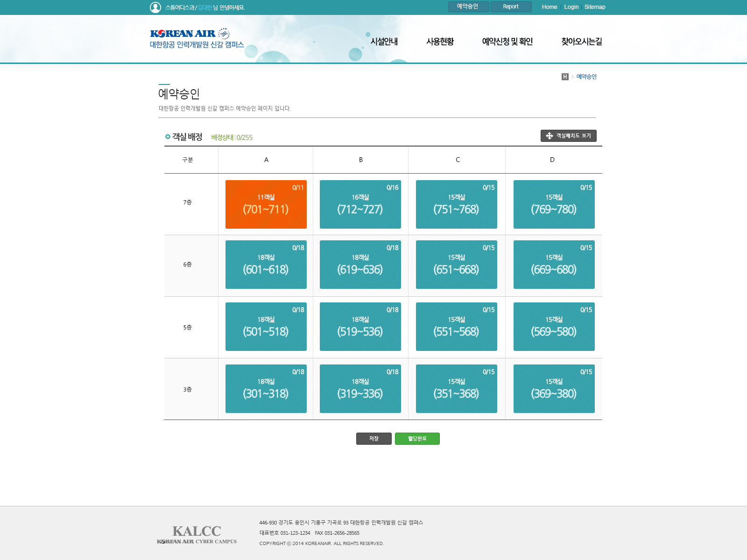The width and height of the screenshot is (747, 560).
Task: Open the 객실배치도 보기 room layout button
Action: (568, 136)
